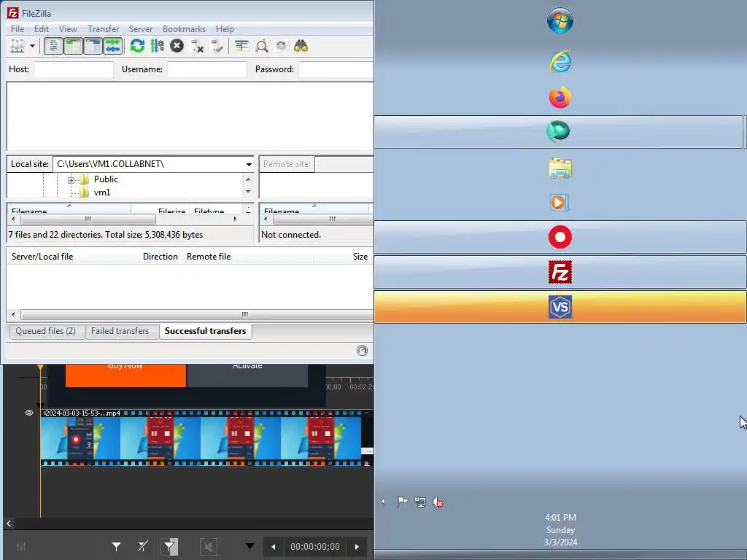
Task: Expand the Public folder tree node
Action: (x=71, y=180)
